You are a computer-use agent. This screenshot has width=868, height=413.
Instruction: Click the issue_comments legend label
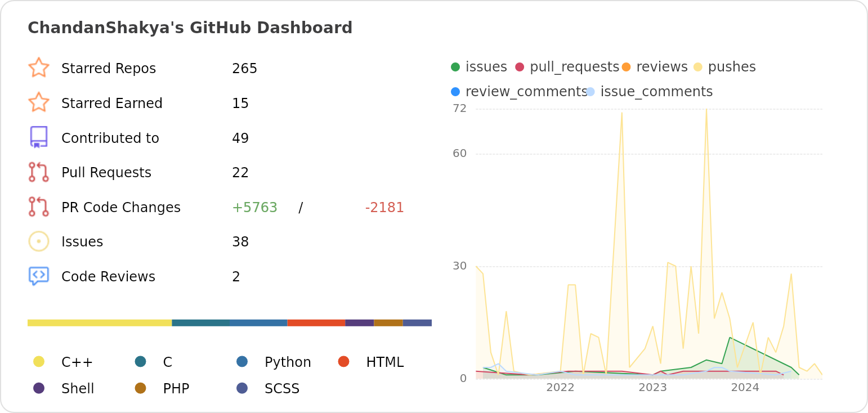(x=657, y=92)
